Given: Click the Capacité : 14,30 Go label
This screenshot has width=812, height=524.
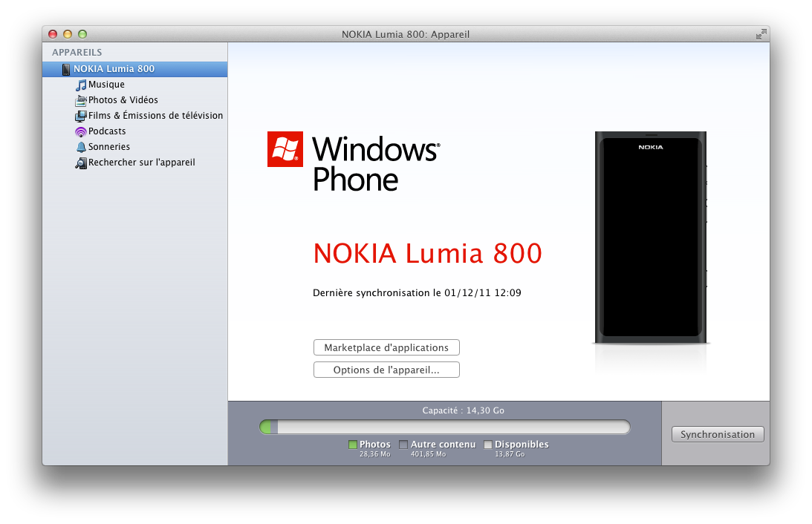Looking at the screenshot, I should coord(463,410).
